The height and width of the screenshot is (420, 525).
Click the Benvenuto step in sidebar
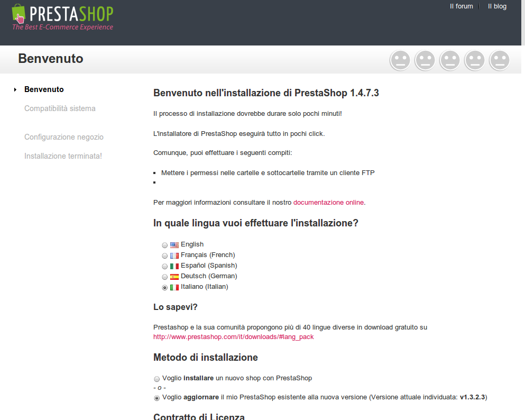tap(44, 89)
